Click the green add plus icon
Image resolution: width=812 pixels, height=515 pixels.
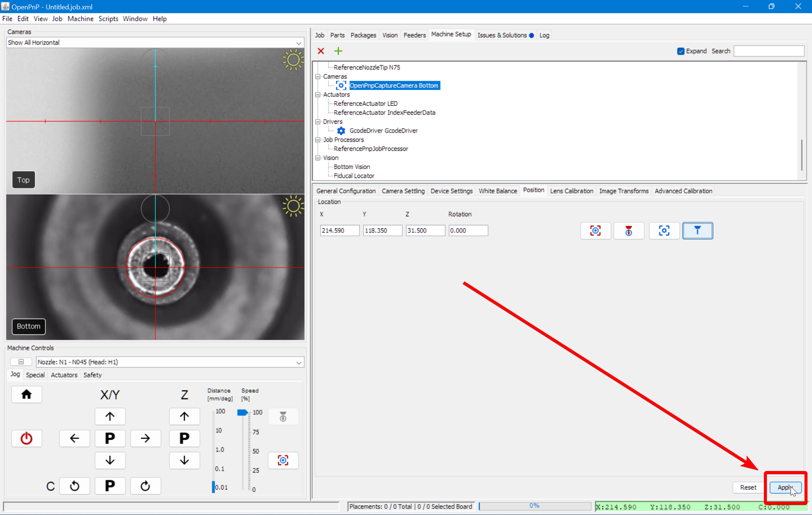click(x=338, y=51)
